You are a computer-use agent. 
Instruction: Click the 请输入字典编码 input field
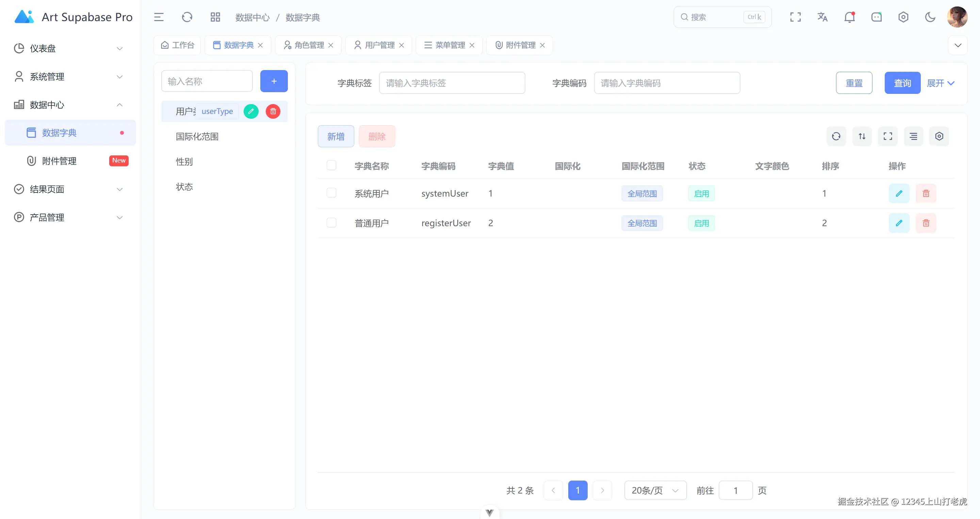[667, 83]
